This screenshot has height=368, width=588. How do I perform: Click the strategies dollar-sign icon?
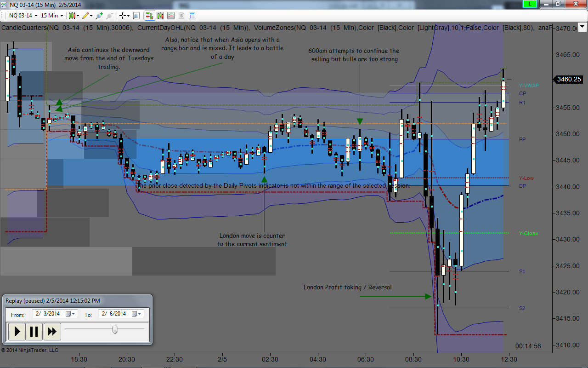tap(181, 16)
